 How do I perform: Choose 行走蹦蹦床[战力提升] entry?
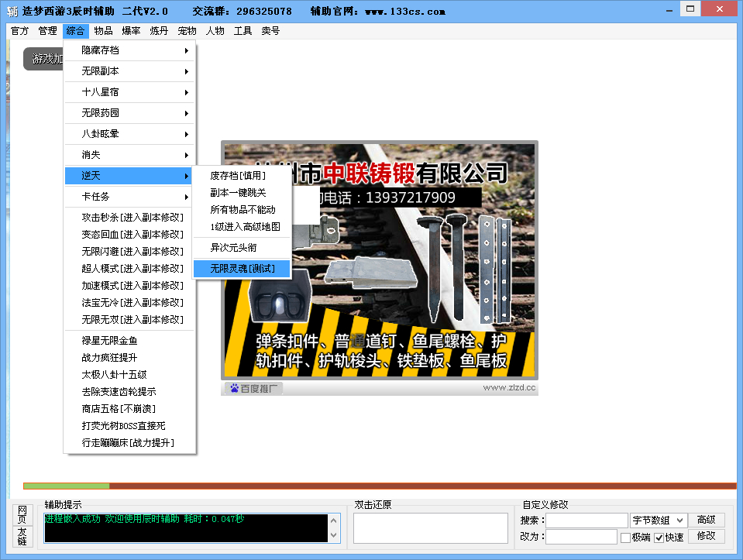pyautogui.click(x=129, y=443)
